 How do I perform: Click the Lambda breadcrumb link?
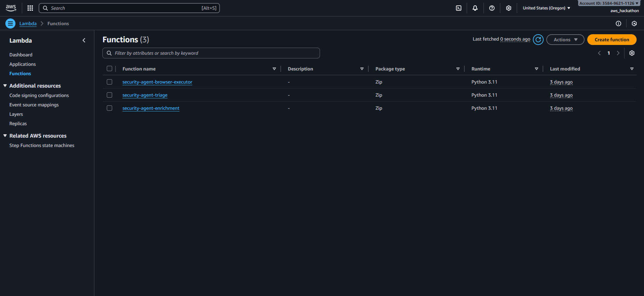28,23
